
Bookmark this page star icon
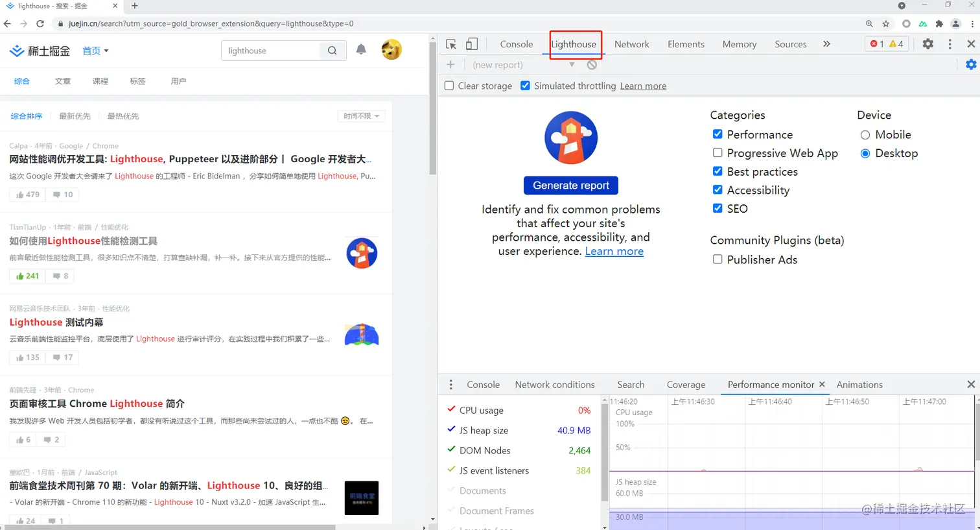[x=885, y=24]
